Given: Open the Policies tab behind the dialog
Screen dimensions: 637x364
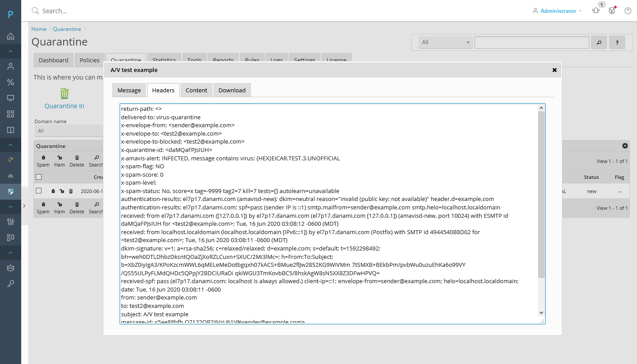Looking at the screenshot, I should click(90, 60).
